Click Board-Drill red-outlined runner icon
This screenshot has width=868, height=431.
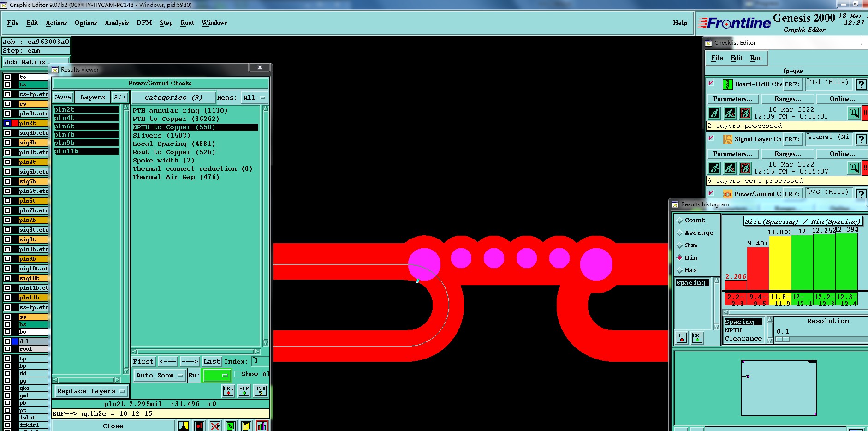(x=745, y=113)
